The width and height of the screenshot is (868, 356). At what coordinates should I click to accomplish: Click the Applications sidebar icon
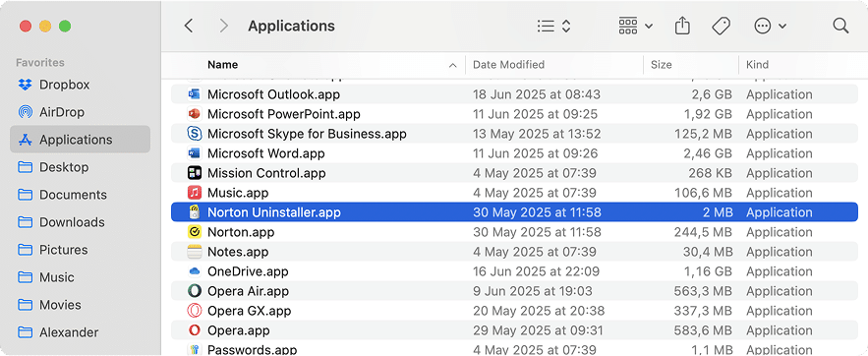pos(25,140)
